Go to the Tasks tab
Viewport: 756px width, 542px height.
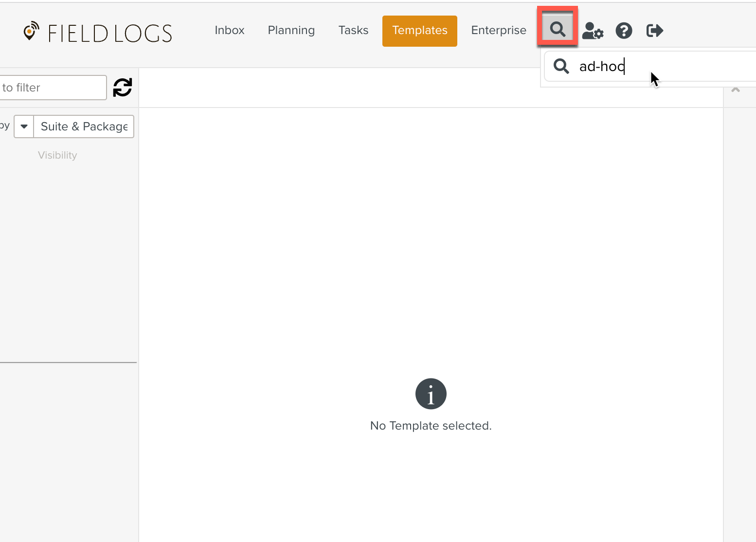[x=353, y=30]
